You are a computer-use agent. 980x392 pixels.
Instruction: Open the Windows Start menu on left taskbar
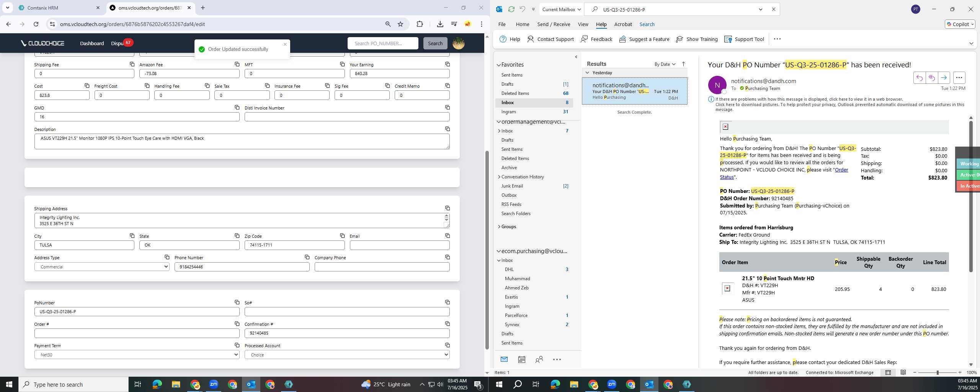[9, 384]
